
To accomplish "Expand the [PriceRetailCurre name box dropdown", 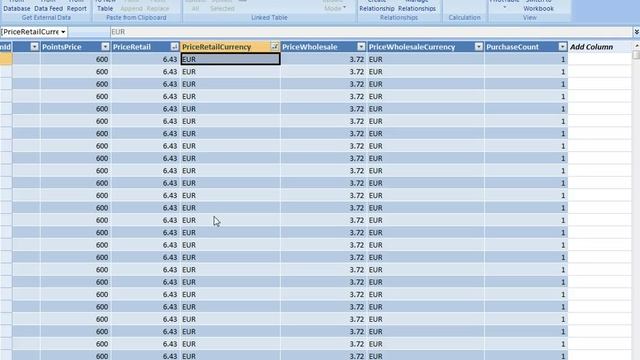I will [63, 32].
